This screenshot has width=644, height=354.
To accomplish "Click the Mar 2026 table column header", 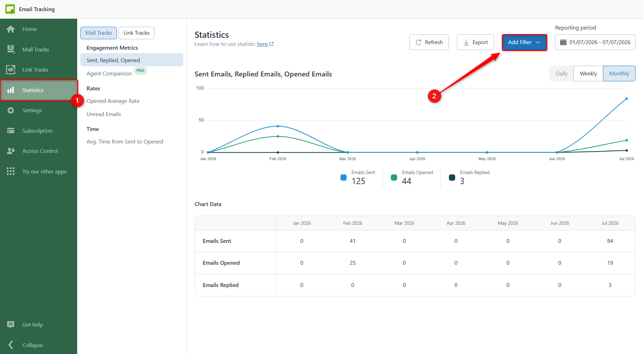I will coord(404,223).
